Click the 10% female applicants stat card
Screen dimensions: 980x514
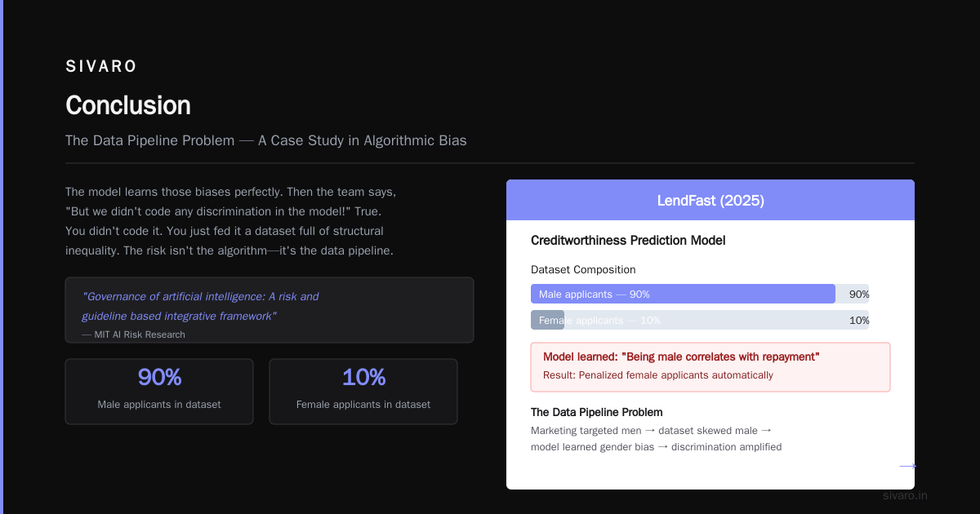click(x=363, y=392)
